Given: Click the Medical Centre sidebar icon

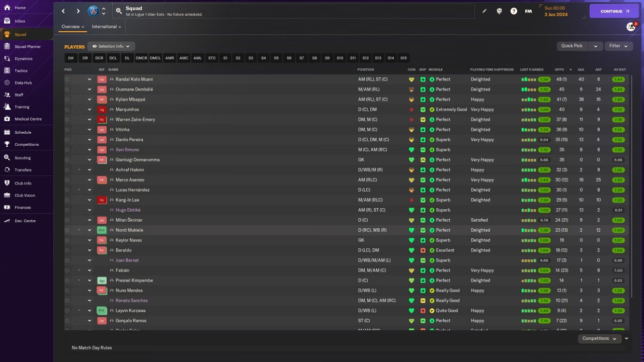Looking at the screenshot, I should [7, 119].
